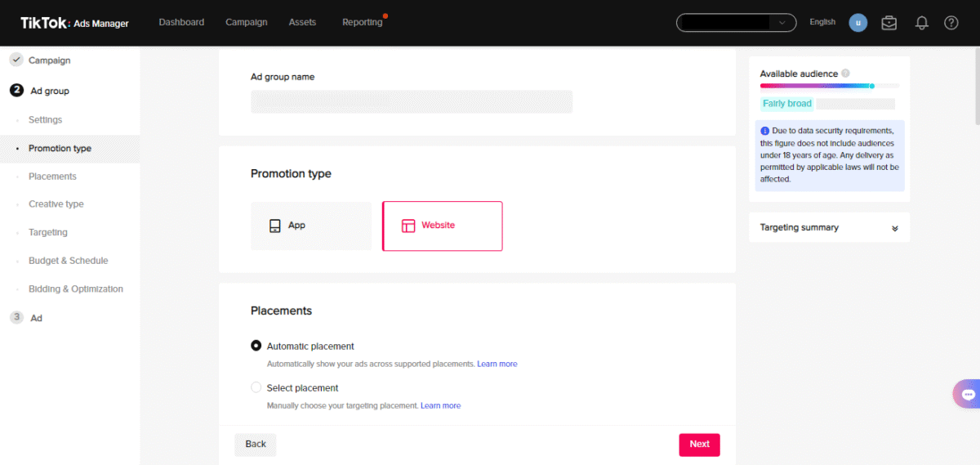Click the Ad group name input field

tap(412, 101)
